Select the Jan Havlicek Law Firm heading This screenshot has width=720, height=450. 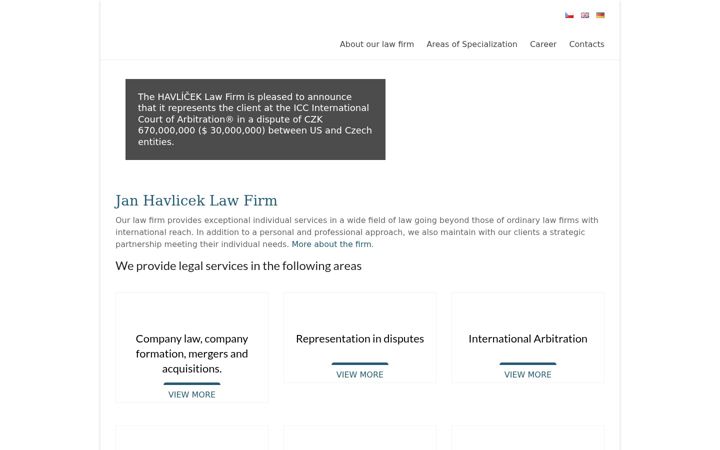point(196,201)
